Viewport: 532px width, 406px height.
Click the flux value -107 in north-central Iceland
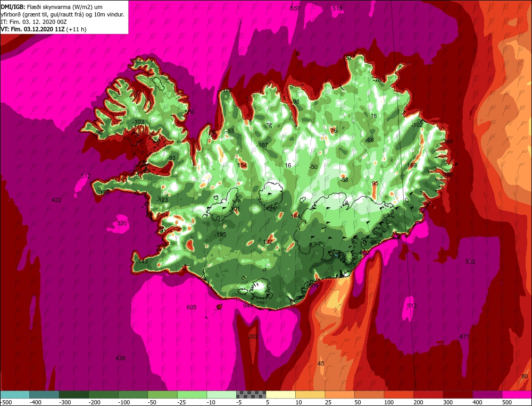[x=262, y=145]
